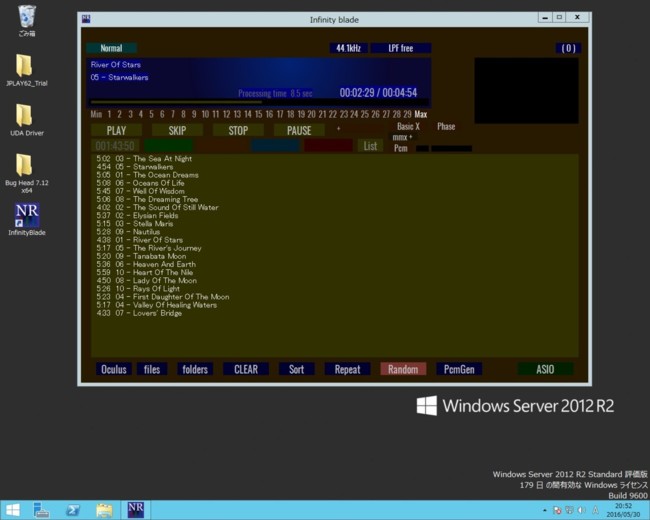Select playlist track 05 - Starwalkers
The height and width of the screenshot is (520, 650).
click(x=135, y=167)
